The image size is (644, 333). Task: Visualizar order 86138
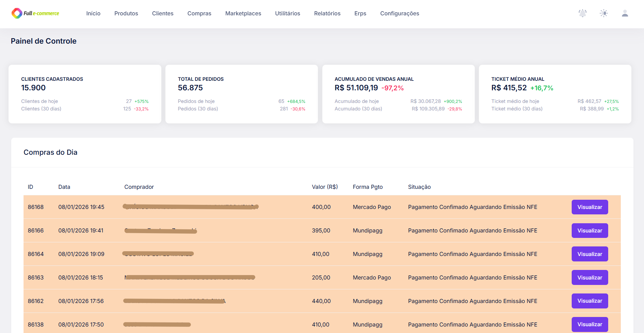tap(589, 324)
